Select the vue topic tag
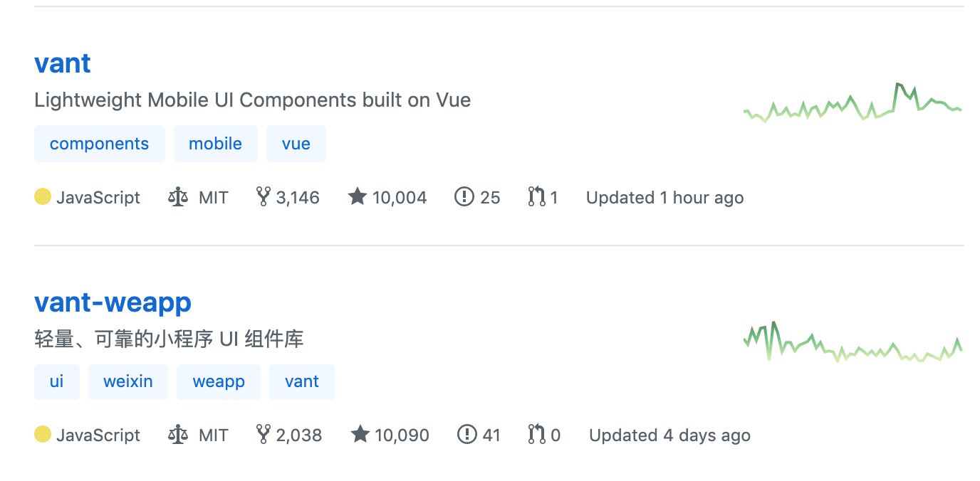The width and height of the screenshot is (980, 481). [x=296, y=144]
